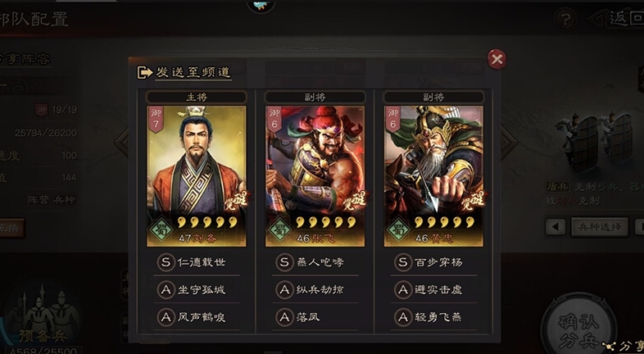644x354 pixels.
Task: Open the 燕人咆哮 skill entry
Action: pyautogui.click(x=315, y=262)
